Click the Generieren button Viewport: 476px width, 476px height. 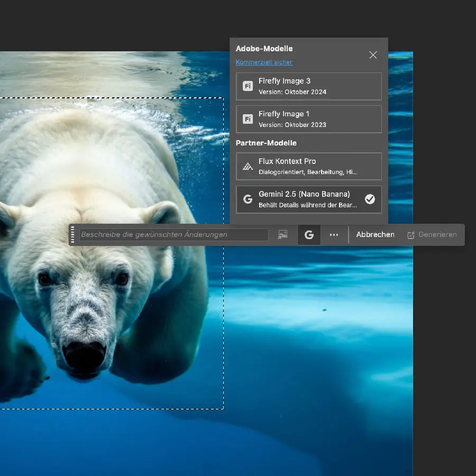(432, 235)
